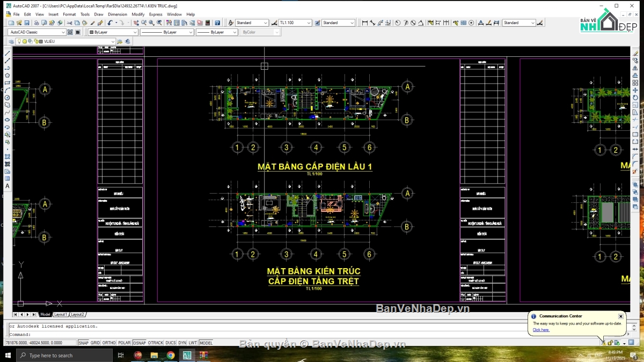The image size is (644, 362).
Task: Click the layout tabs first-tab arrow
Action: pyautogui.click(x=15, y=314)
